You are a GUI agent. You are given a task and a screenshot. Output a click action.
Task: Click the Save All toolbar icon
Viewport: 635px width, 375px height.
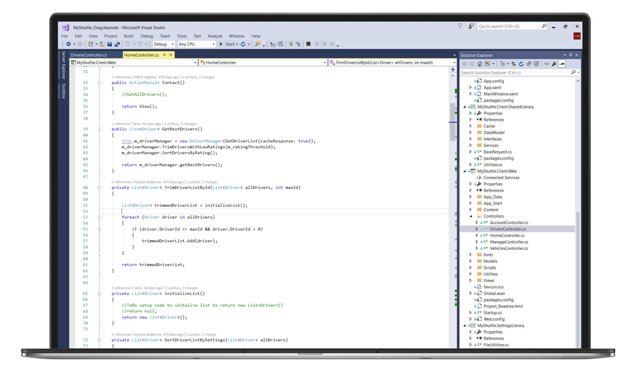click(117, 44)
